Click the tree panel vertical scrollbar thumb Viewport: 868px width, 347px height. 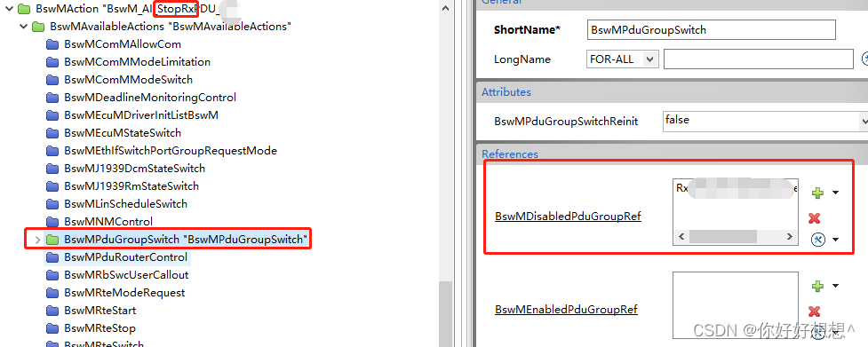pos(446,314)
